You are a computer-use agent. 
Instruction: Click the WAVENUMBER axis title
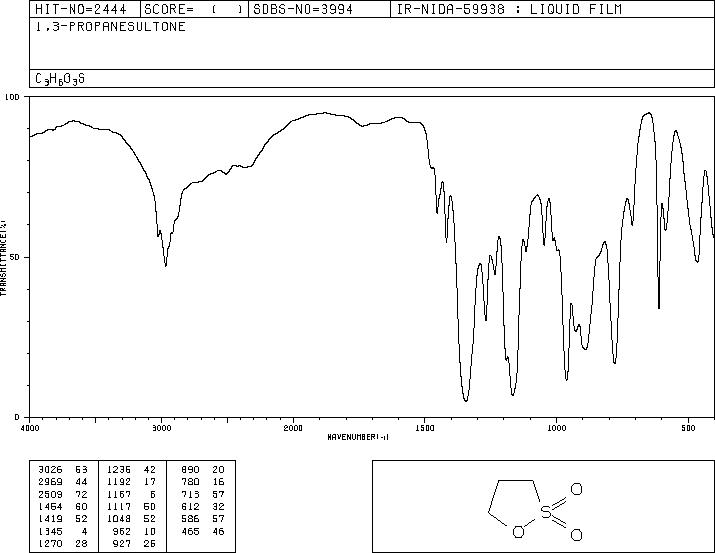358,437
